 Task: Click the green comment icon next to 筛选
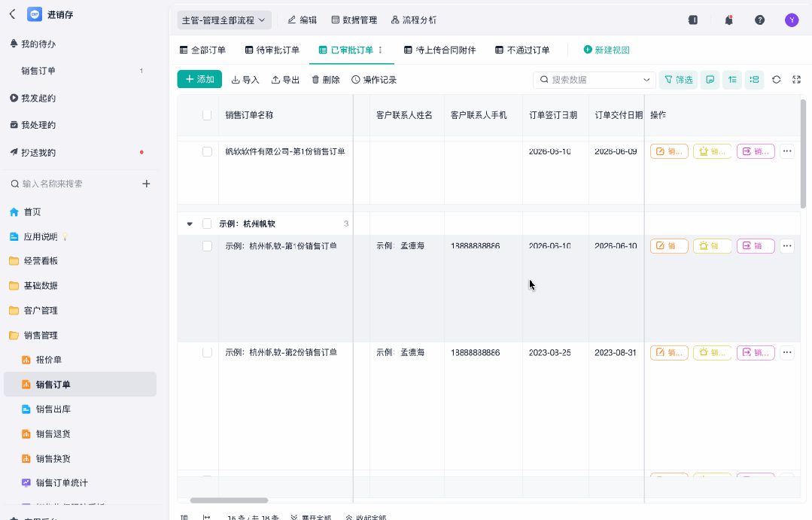click(710, 80)
